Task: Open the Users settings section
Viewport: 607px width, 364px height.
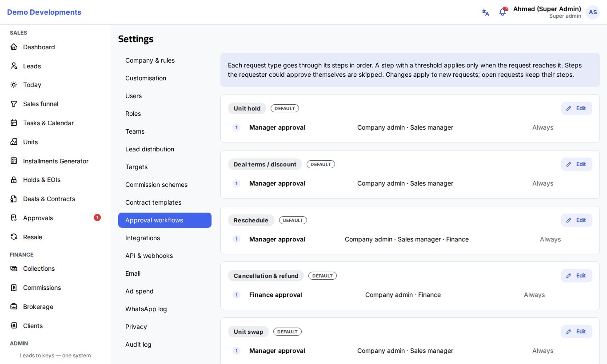Action: [165, 96]
